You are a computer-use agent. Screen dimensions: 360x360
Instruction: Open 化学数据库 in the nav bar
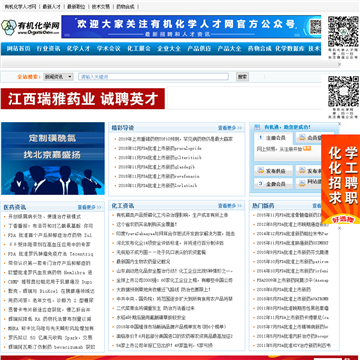click(x=290, y=49)
